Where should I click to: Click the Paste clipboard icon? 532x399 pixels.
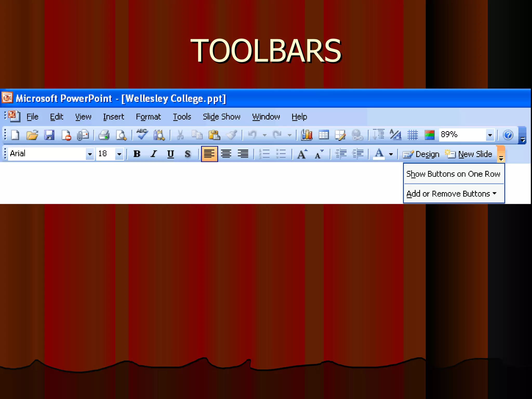click(214, 135)
